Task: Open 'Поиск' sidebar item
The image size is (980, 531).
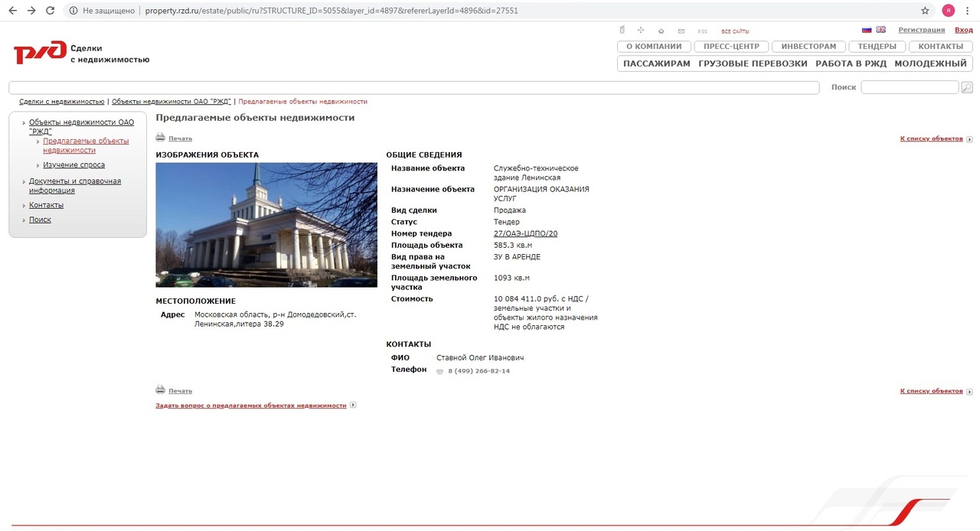Action: [x=40, y=220]
